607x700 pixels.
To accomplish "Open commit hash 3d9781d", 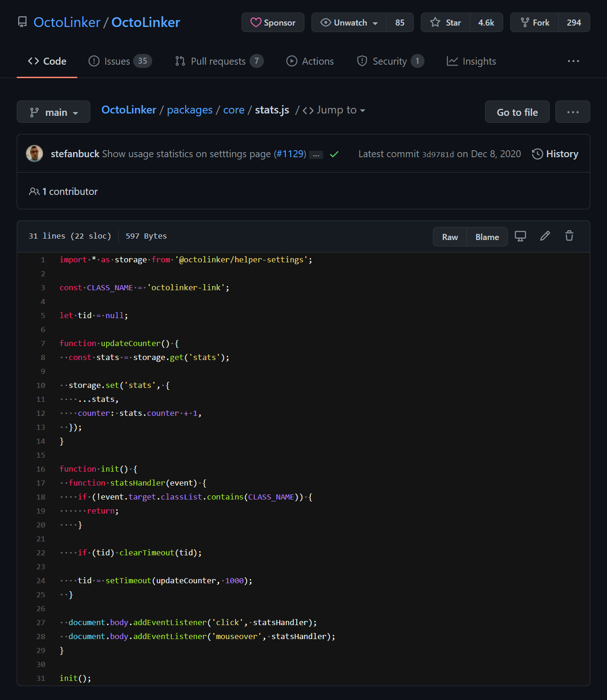I will click(x=438, y=154).
